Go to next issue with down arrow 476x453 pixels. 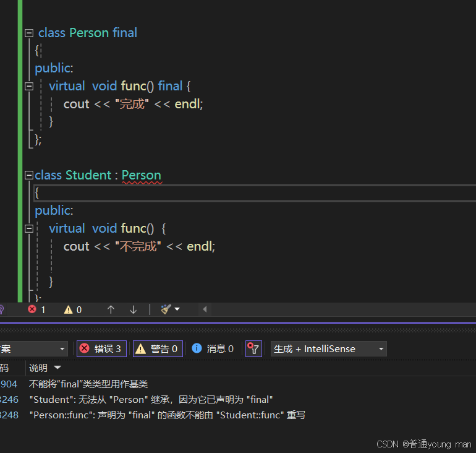133,309
